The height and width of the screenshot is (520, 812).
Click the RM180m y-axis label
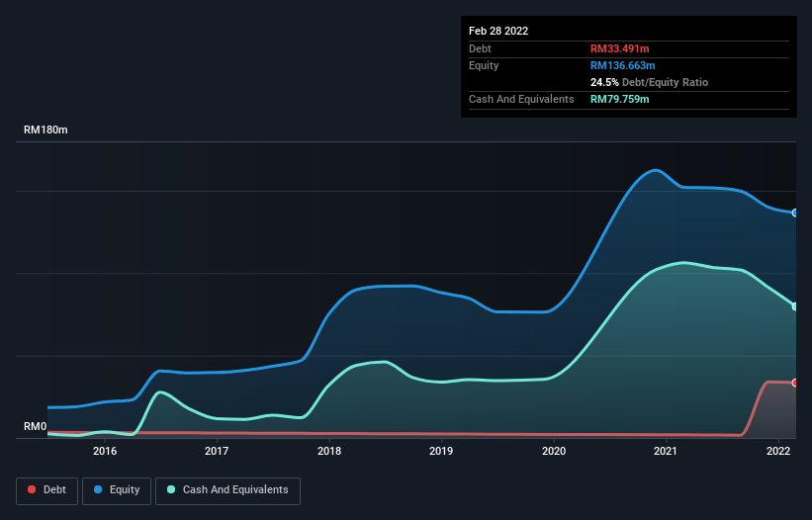click(x=45, y=130)
